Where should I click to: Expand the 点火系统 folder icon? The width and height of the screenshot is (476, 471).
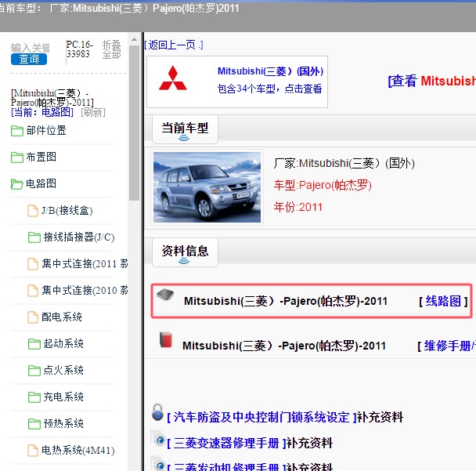tap(34, 371)
